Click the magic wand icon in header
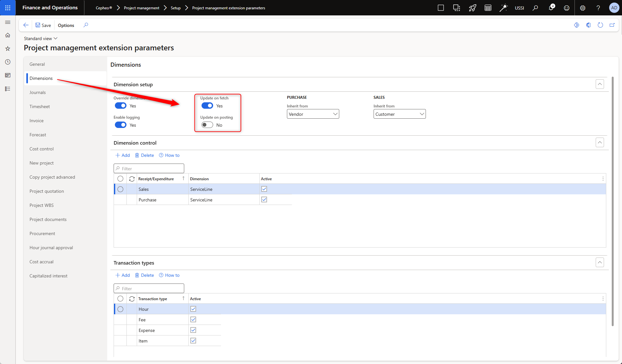 click(503, 8)
